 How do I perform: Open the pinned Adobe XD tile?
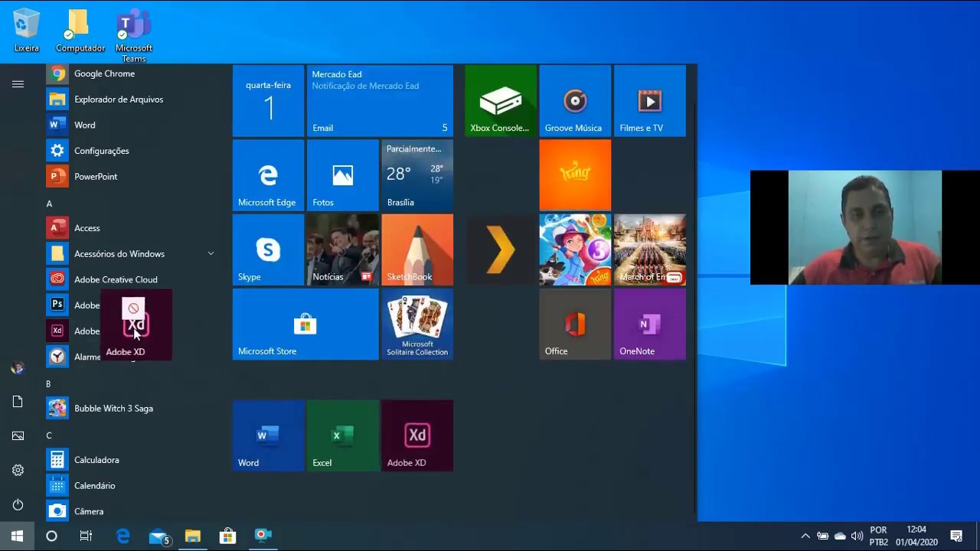pos(417,435)
